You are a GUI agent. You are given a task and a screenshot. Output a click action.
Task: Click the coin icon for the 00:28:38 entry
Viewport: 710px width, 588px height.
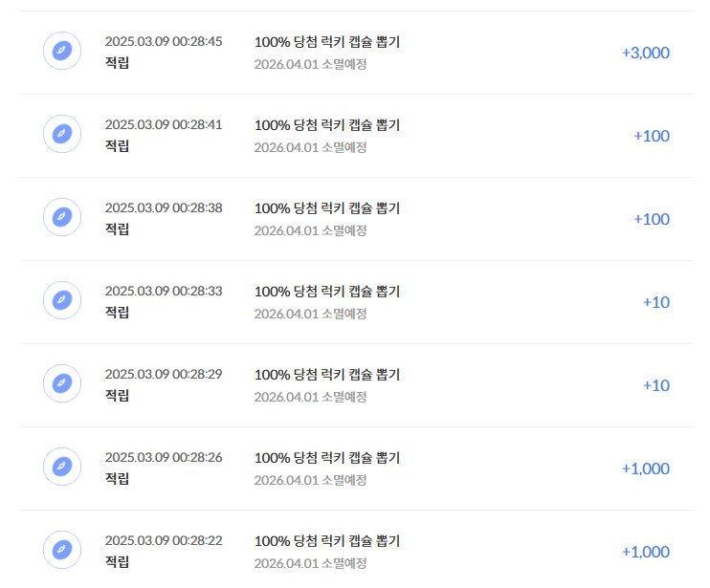click(62, 217)
